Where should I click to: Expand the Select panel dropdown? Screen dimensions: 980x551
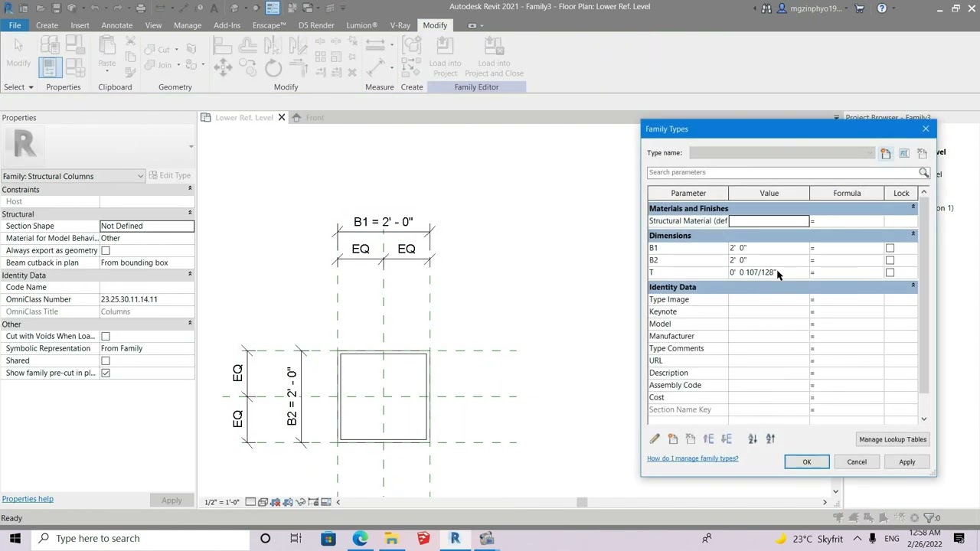coord(18,87)
